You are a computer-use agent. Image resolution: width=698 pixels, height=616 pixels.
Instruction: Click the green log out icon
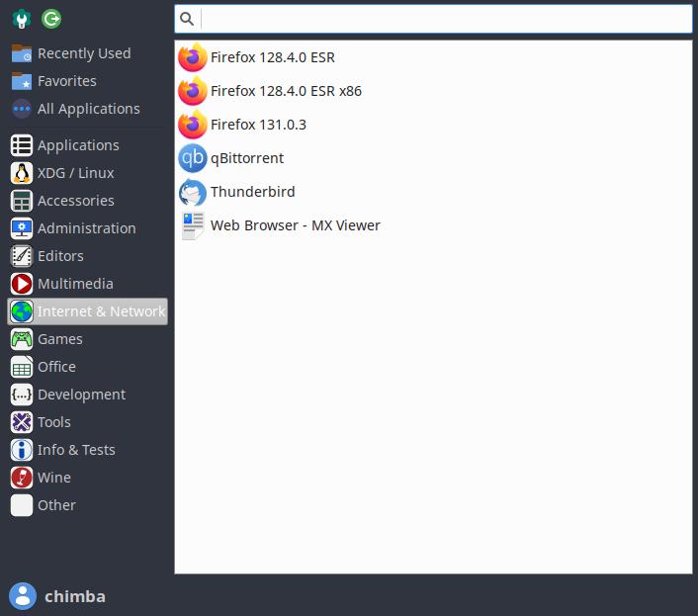[51, 19]
